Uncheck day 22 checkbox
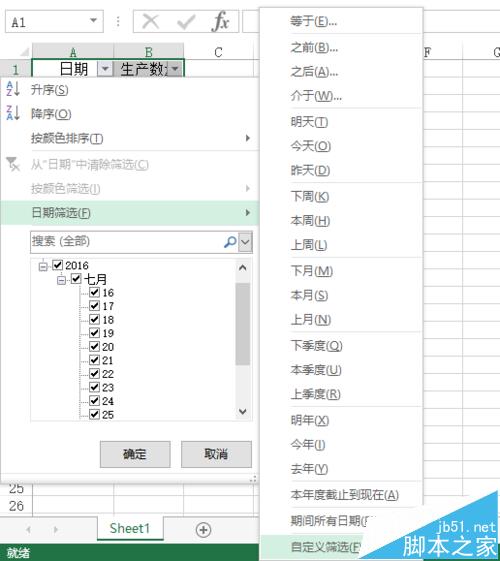Image resolution: width=500 pixels, height=561 pixels. (x=94, y=374)
